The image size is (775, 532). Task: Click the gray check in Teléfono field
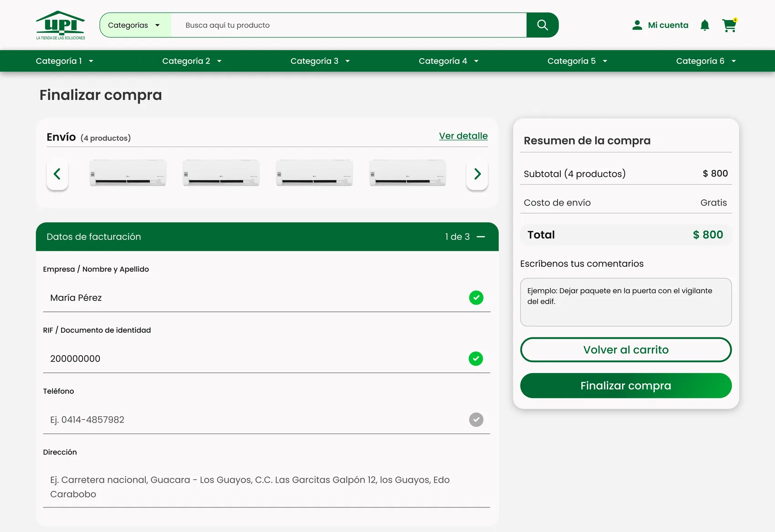click(476, 420)
